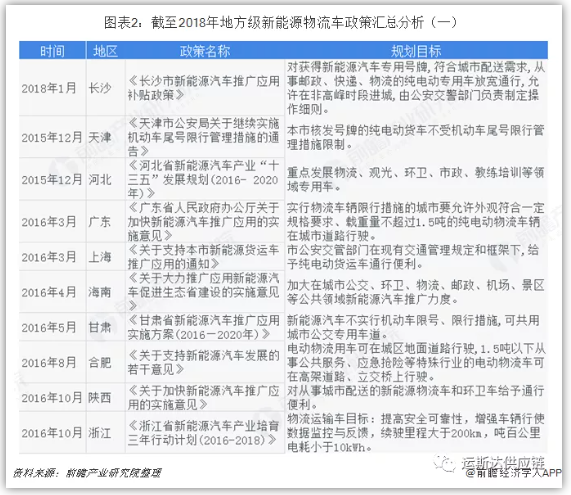571x495 pixels.
Task: Click the 前瞻经济学人APP watermark
Action: [x=514, y=473]
